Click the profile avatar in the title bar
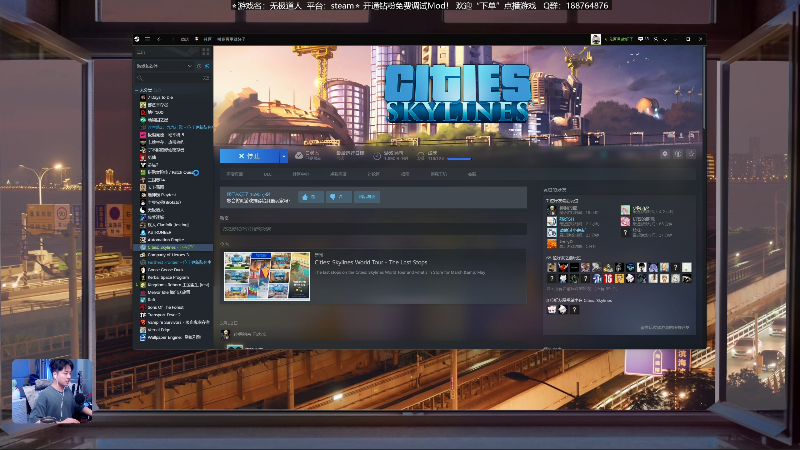 click(x=596, y=39)
